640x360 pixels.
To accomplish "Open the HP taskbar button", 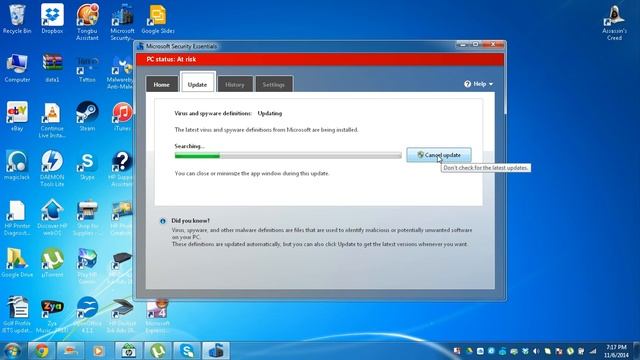I will point(128,351).
